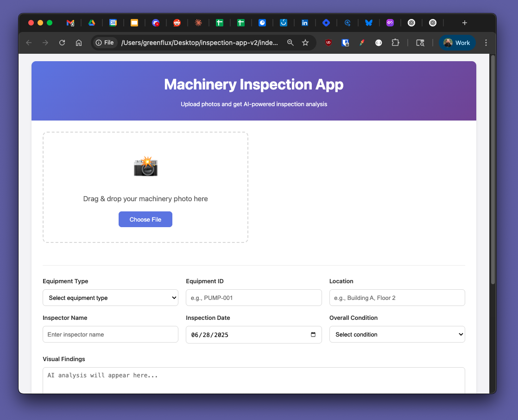The image size is (518, 420).
Task: Switch to the LinkedIn tab
Action: click(305, 23)
